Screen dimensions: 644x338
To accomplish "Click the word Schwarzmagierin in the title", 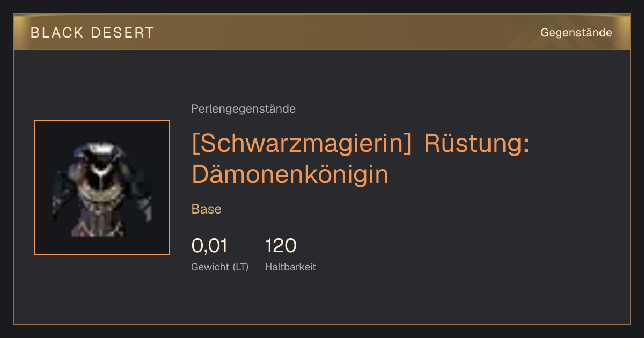I will click(301, 144).
